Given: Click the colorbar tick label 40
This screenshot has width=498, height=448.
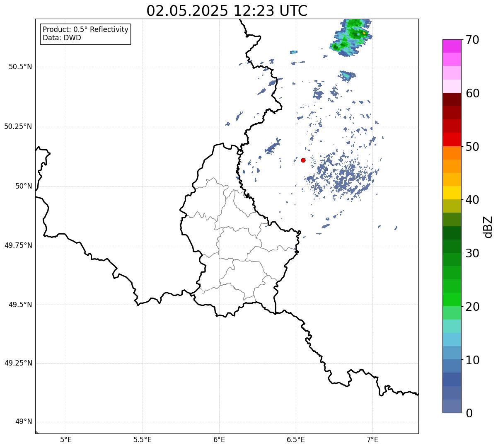Looking at the screenshot, I should 472,200.
